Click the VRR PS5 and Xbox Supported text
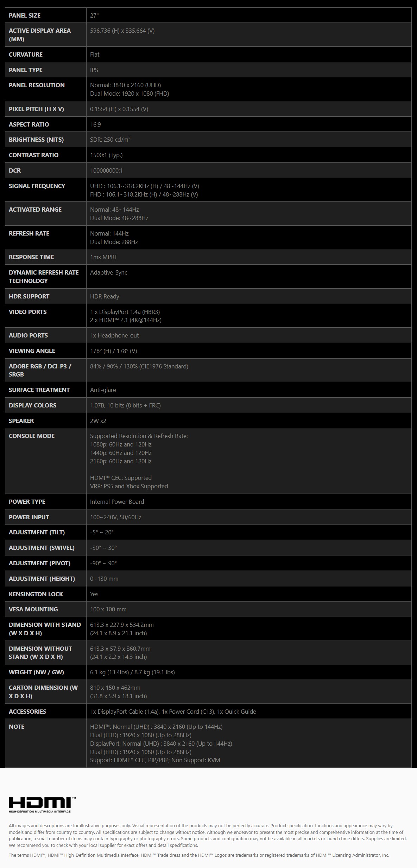This screenshot has height=868, width=417. [x=129, y=486]
